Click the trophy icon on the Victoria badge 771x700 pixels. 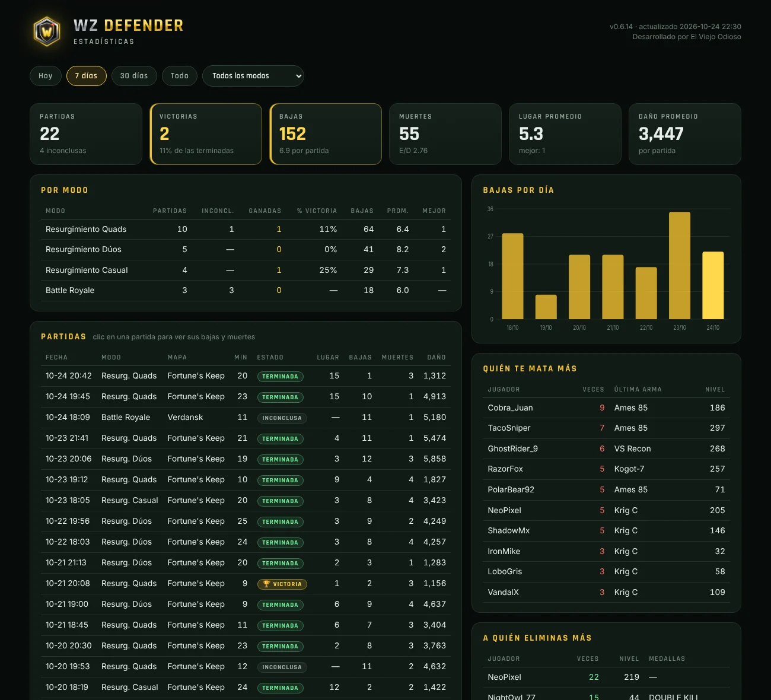[x=266, y=584]
